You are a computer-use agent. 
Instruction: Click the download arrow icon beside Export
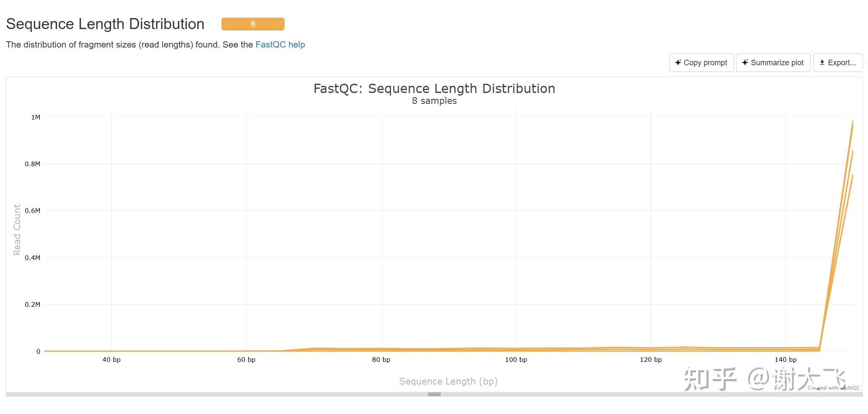click(x=822, y=63)
